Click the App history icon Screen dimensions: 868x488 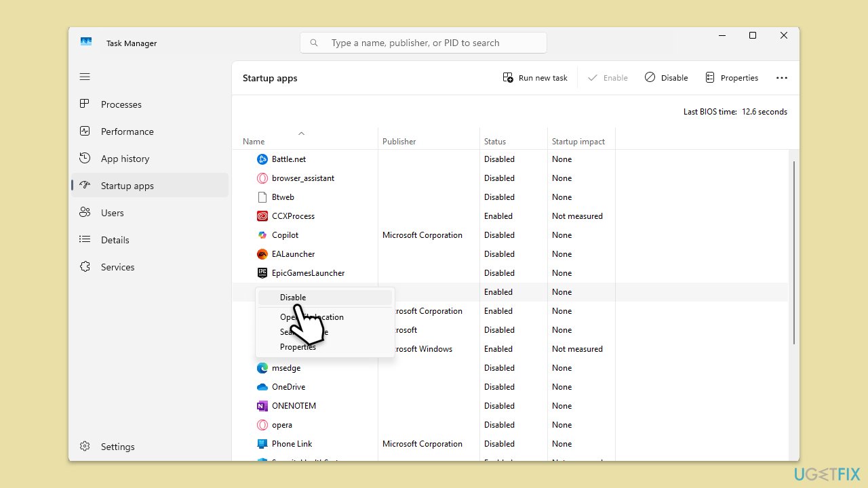point(85,159)
